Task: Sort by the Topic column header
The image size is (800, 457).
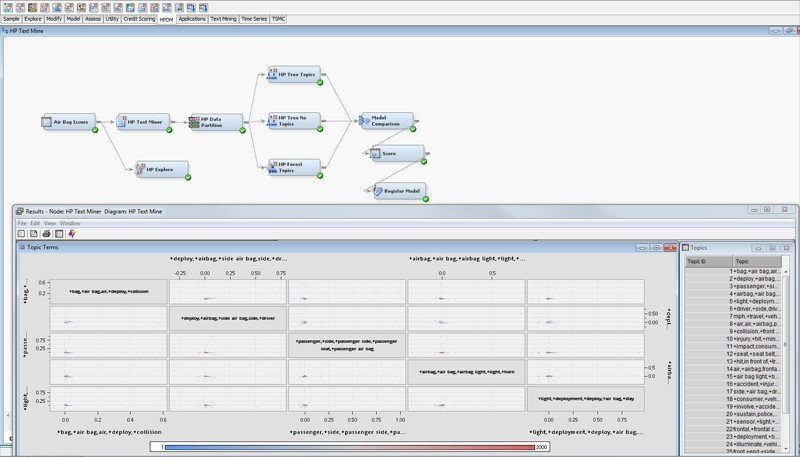Action: point(757,261)
